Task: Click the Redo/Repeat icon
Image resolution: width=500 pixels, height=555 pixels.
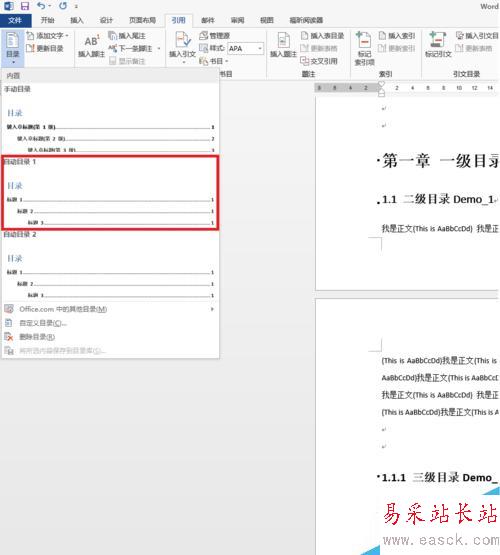Action: [x=63, y=6]
